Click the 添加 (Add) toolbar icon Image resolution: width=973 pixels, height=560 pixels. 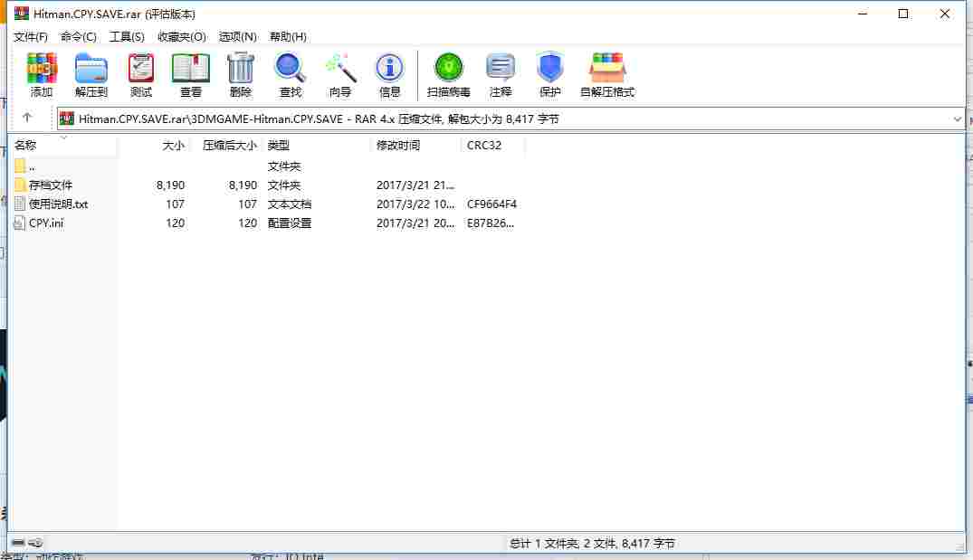(42, 68)
